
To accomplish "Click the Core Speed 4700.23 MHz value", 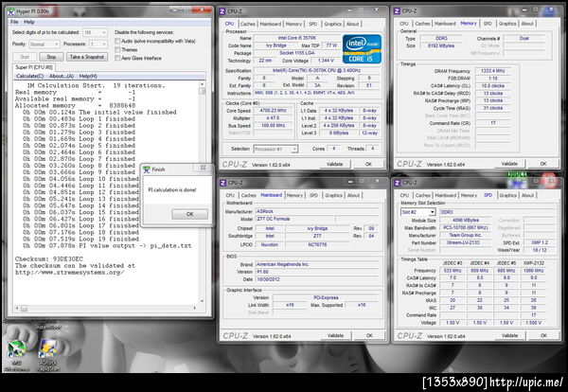I will 273,111.
